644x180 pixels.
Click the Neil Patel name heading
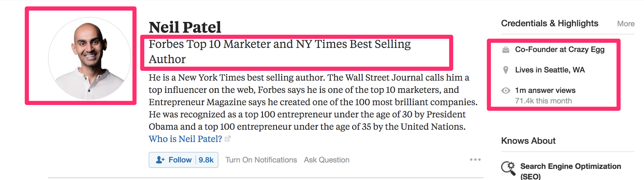coord(185,27)
